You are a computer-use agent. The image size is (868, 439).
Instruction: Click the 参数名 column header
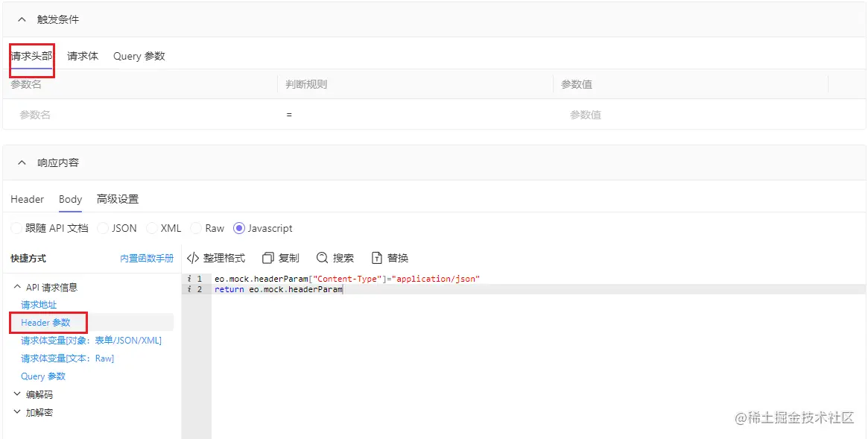pyautogui.click(x=26, y=84)
